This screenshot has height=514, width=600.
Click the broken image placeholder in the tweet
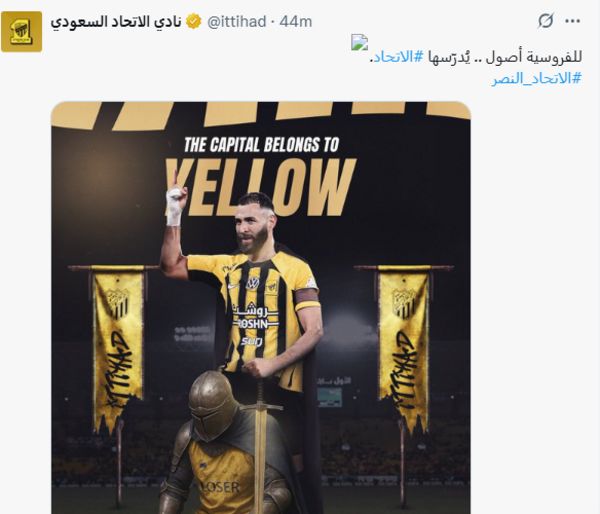pos(359,42)
